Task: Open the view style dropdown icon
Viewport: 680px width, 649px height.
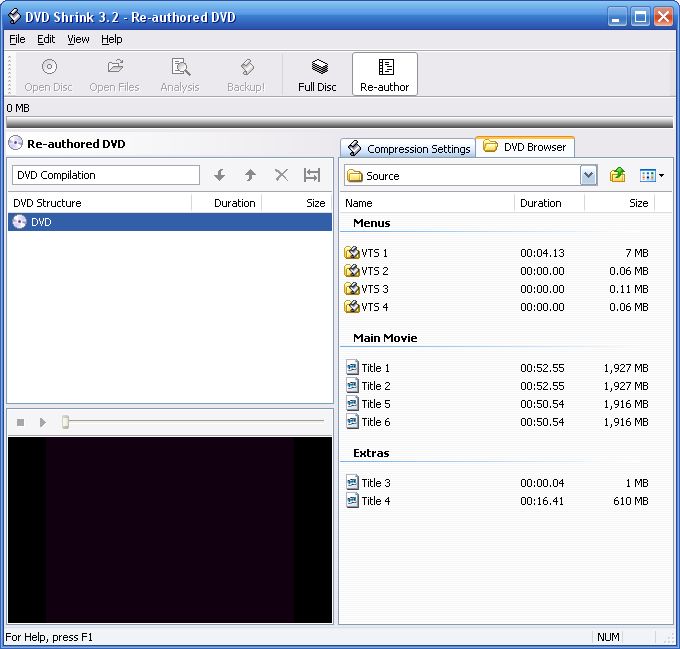Action: (652, 176)
